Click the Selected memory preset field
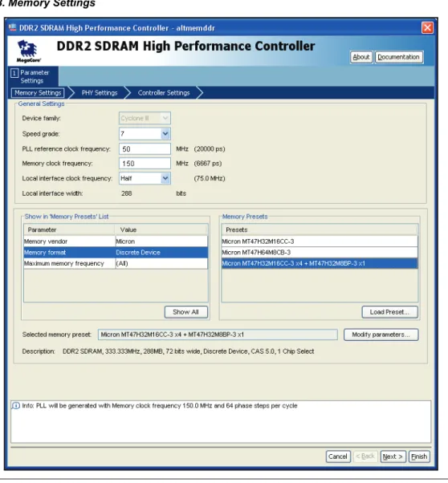 (x=218, y=335)
